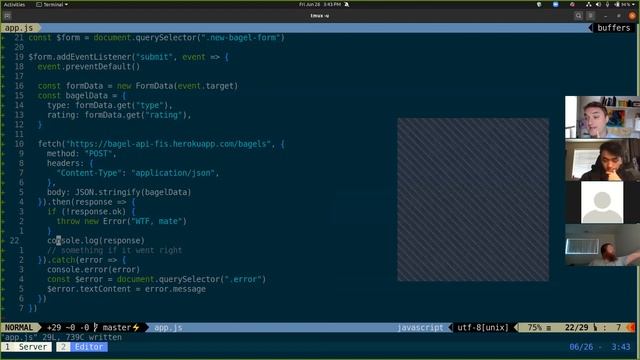Click the bottom participant thumbnail with window
Viewport: 640px width, 360px height.
pos(602,245)
